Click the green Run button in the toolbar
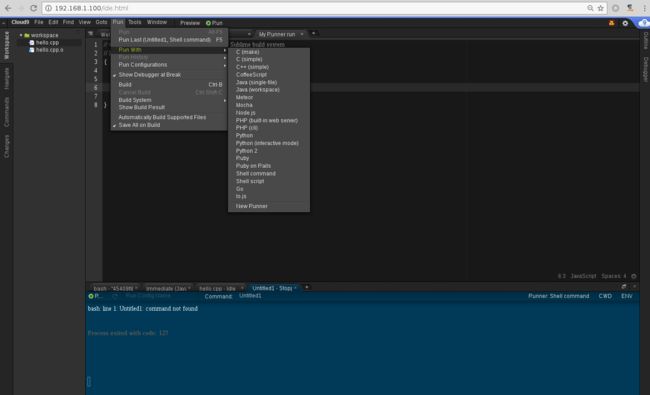650x395 pixels. [214, 23]
